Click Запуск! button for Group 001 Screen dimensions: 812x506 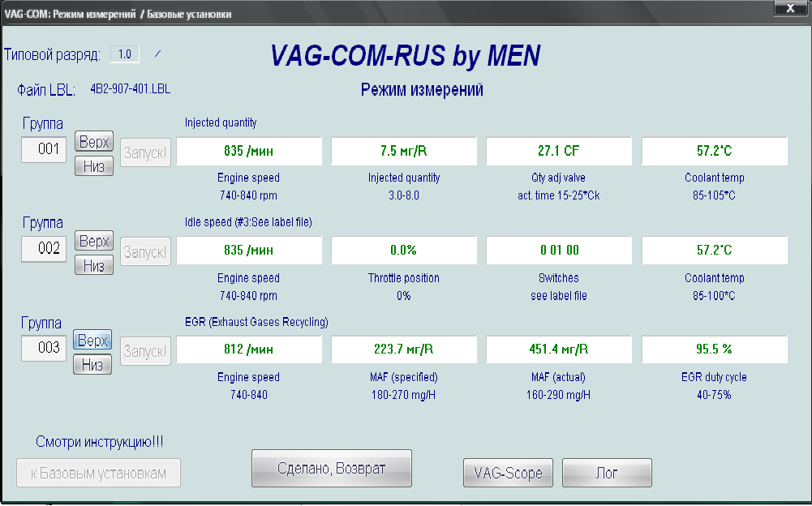coord(146,152)
